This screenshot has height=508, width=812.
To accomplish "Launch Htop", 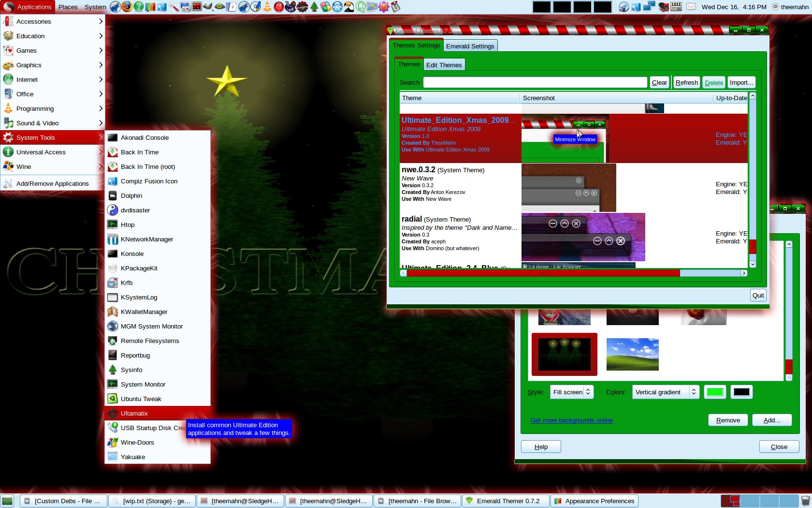I will [158, 224].
